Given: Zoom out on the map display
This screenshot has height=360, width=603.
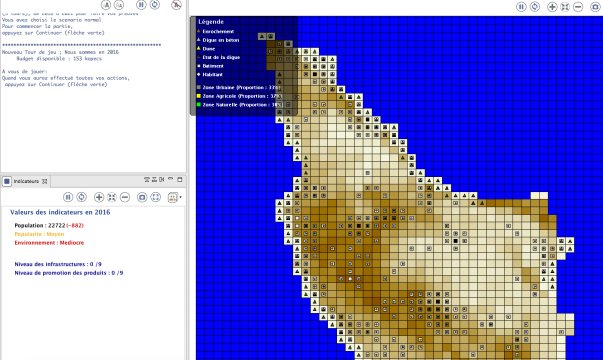Looking at the screenshot, I should pos(578,7).
